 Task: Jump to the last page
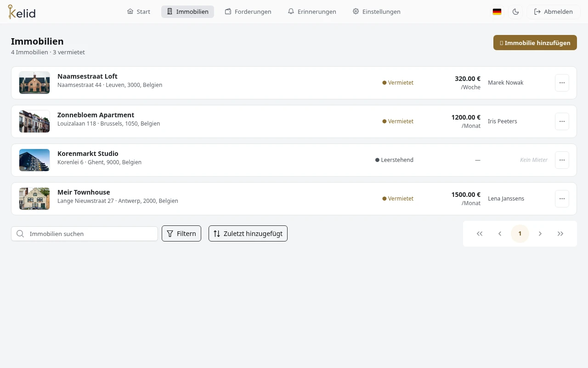(560, 234)
